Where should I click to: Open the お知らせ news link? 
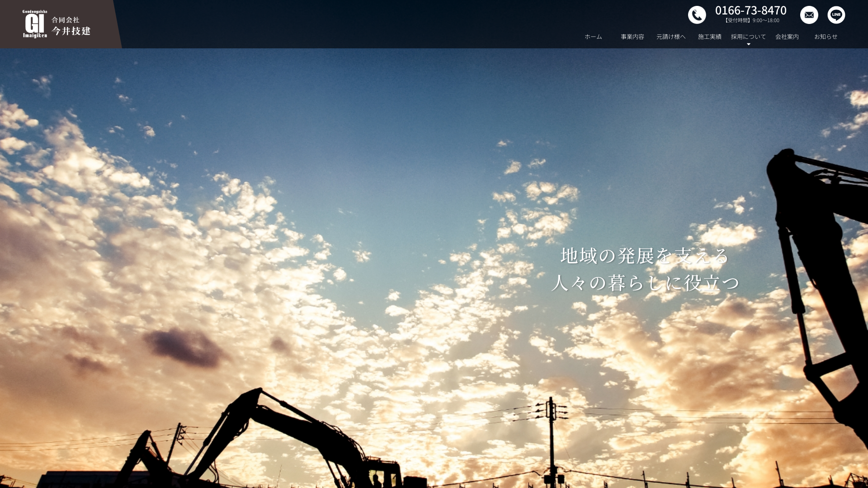[826, 37]
